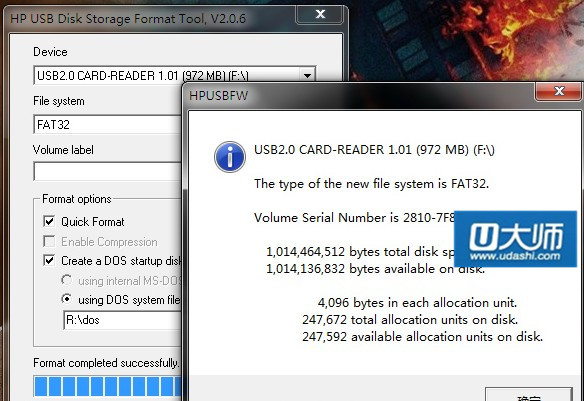This screenshot has height=401, width=584.
Task: Click the Volume Serial Number line
Action: (354, 217)
